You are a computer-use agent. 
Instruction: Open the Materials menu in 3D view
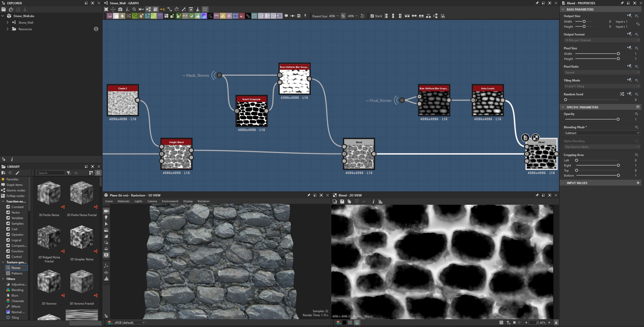tap(124, 201)
